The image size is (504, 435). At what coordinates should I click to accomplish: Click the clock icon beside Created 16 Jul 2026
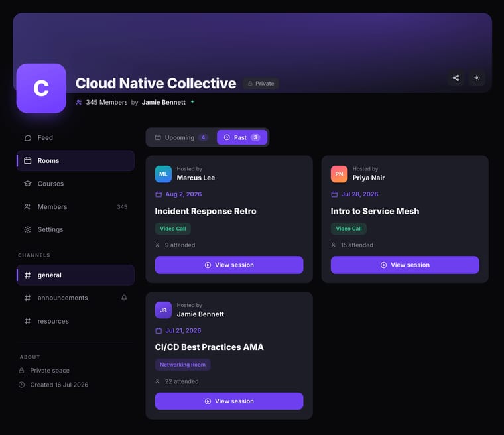click(21, 385)
